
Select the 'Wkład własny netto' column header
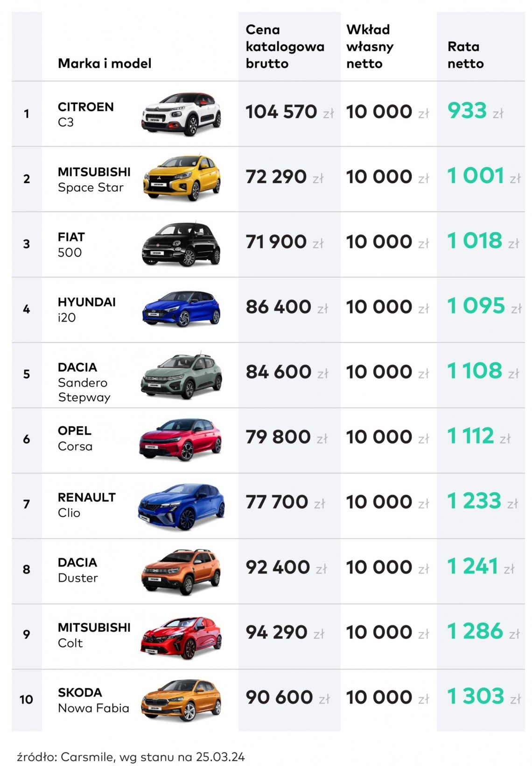370,47
